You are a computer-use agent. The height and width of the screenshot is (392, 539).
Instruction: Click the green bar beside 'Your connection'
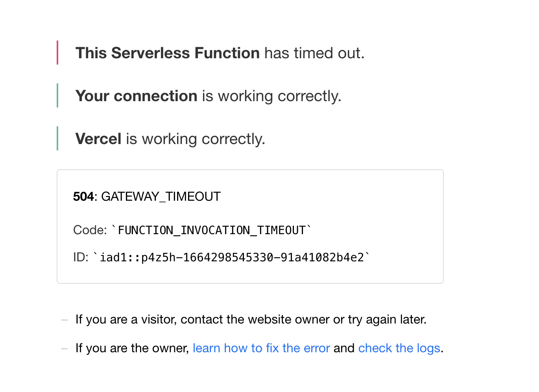click(x=57, y=96)
